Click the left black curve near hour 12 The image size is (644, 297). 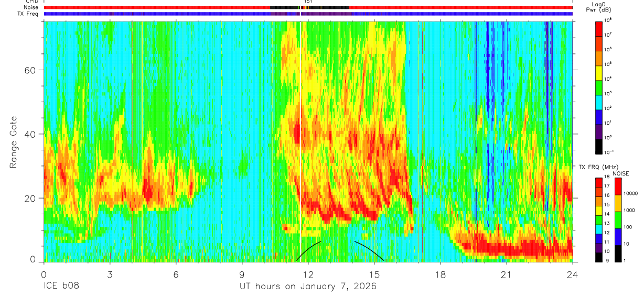pyautogui.click(x=309, y=250)
